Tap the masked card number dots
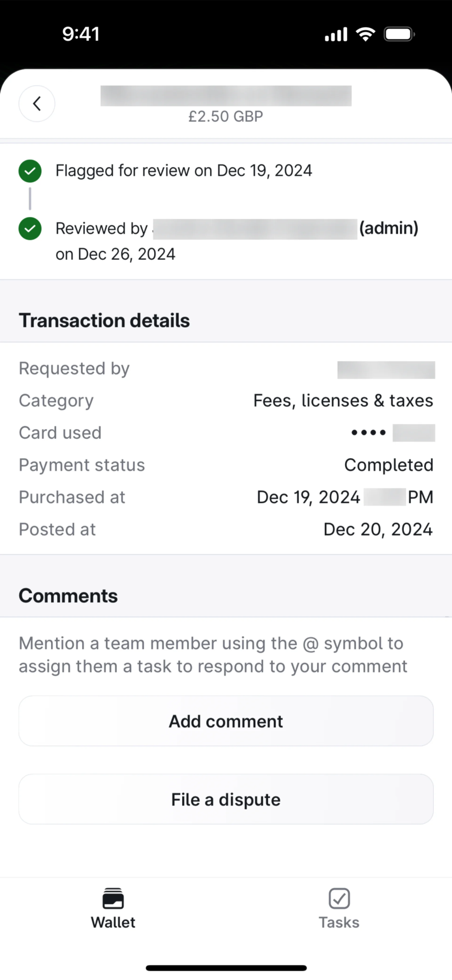Screen dimensions: 452x980 tap(368, 433)
